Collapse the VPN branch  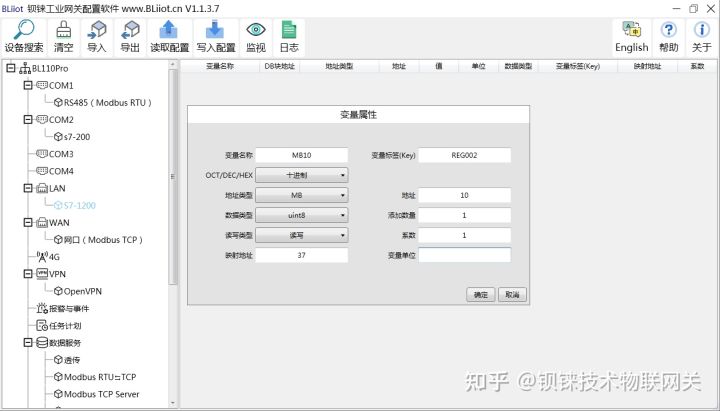click(28, 274)
